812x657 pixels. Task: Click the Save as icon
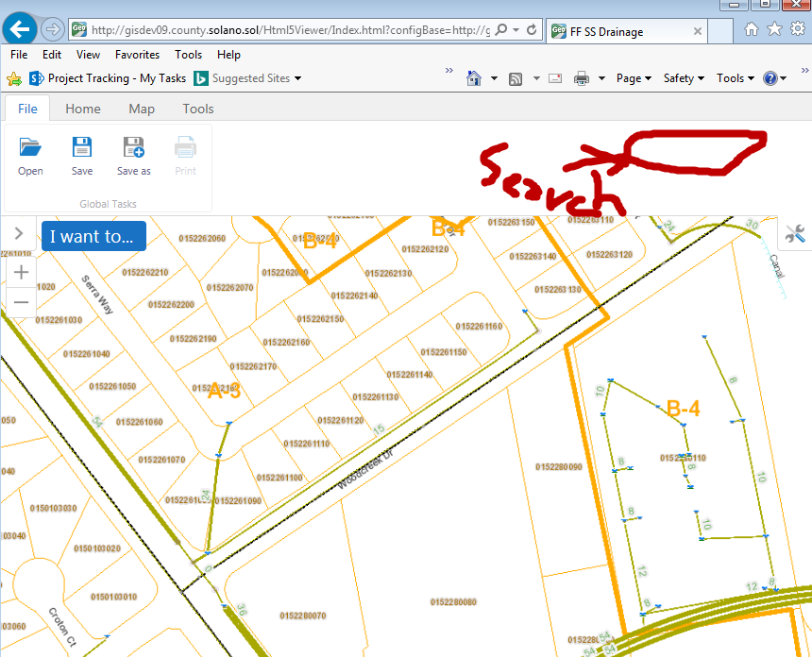tap(134, 147)
